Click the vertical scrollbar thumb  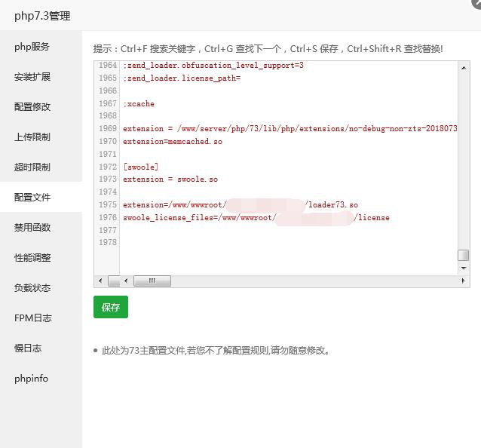pos(464,256)
